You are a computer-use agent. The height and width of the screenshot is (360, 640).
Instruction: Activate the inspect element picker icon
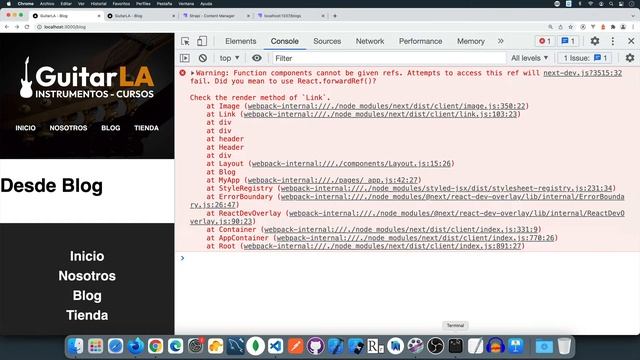[x=185, y=41]
